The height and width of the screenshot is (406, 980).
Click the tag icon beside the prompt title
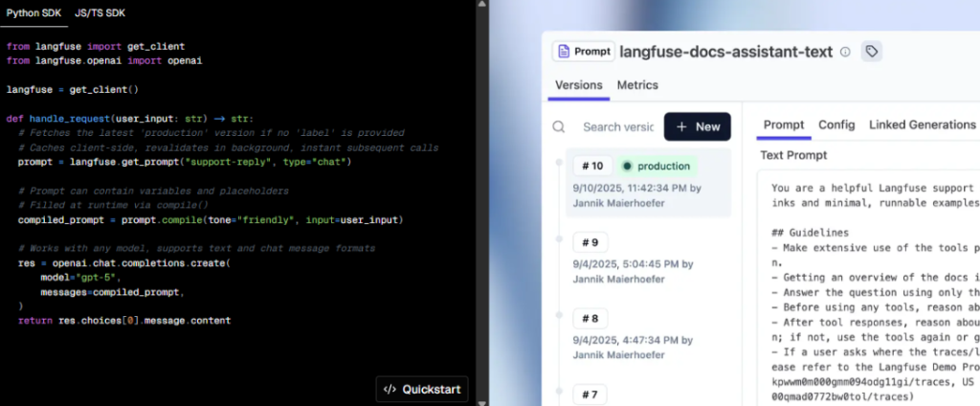click(x=871, y=52)
